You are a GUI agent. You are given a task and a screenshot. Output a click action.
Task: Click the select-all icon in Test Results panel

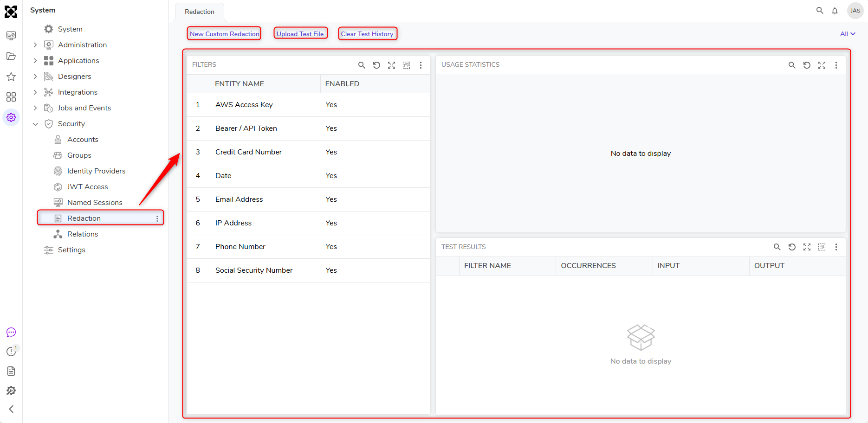click(822, 247)
